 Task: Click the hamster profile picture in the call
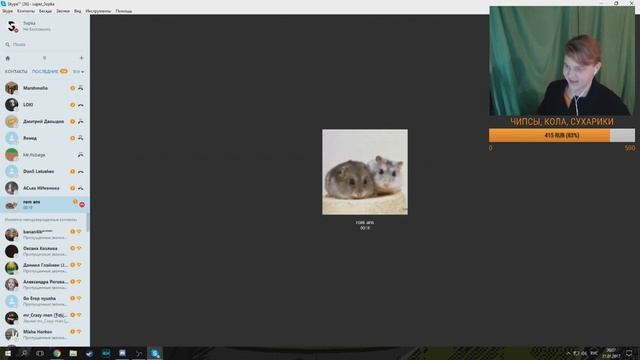365,172
